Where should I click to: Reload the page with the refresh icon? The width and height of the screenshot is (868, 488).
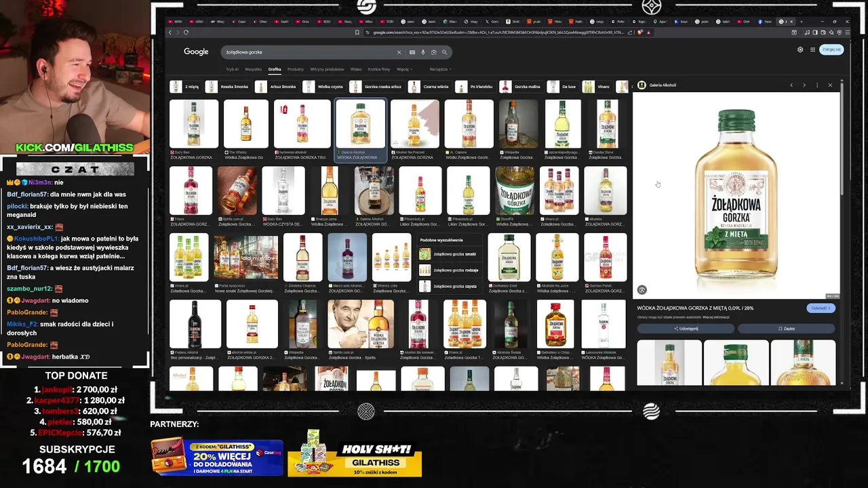click(x=186, y=32)
